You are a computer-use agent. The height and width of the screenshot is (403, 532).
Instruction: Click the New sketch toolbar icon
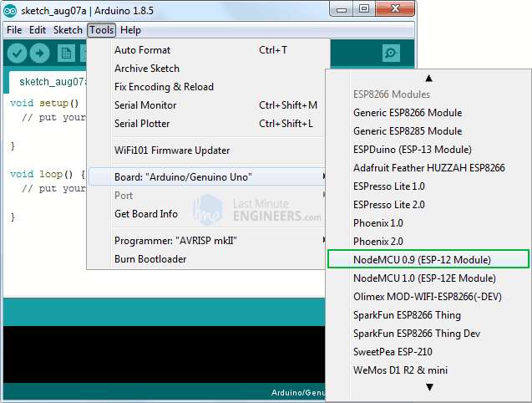point(66,54)
